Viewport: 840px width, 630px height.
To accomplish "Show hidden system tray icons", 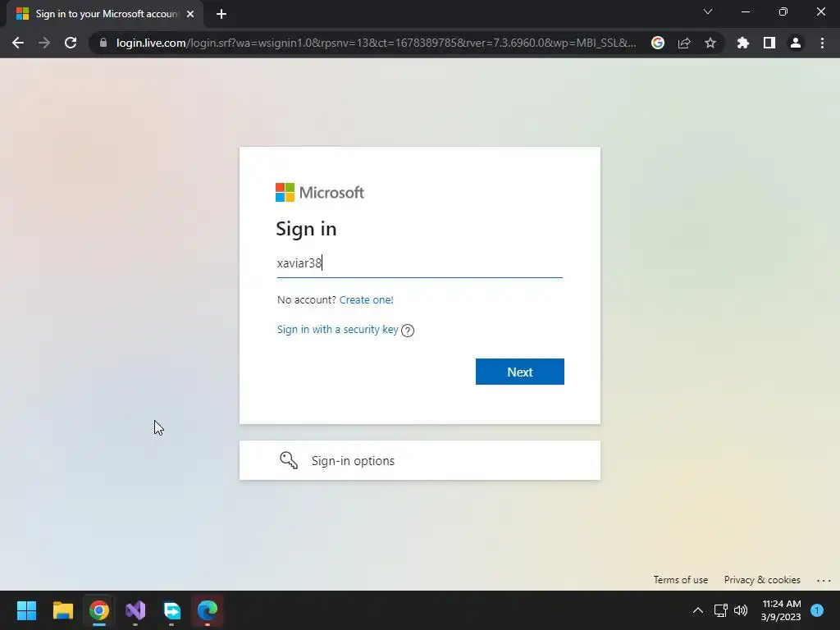I will [698, 610].
